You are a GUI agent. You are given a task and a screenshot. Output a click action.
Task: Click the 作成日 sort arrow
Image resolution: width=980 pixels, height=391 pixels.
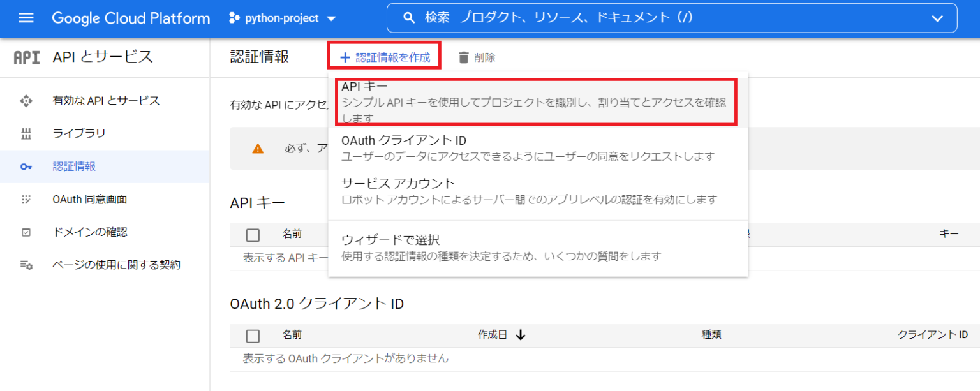519,336
